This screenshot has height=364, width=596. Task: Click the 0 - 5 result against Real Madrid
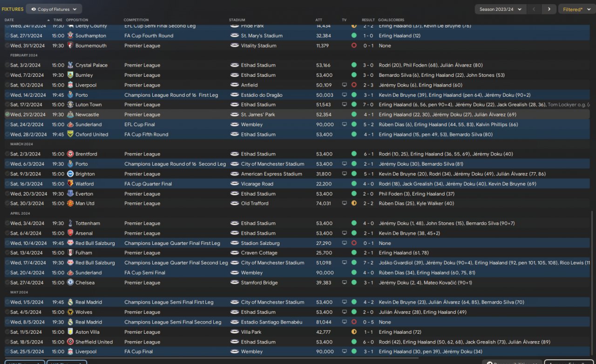point(368,322)
